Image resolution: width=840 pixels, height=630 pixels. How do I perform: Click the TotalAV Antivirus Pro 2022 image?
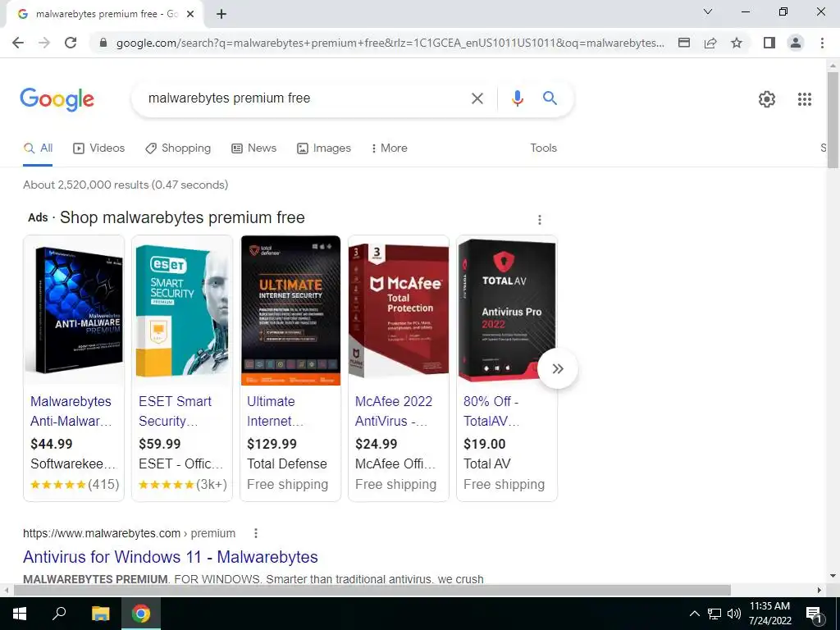(x=507, y=311)
